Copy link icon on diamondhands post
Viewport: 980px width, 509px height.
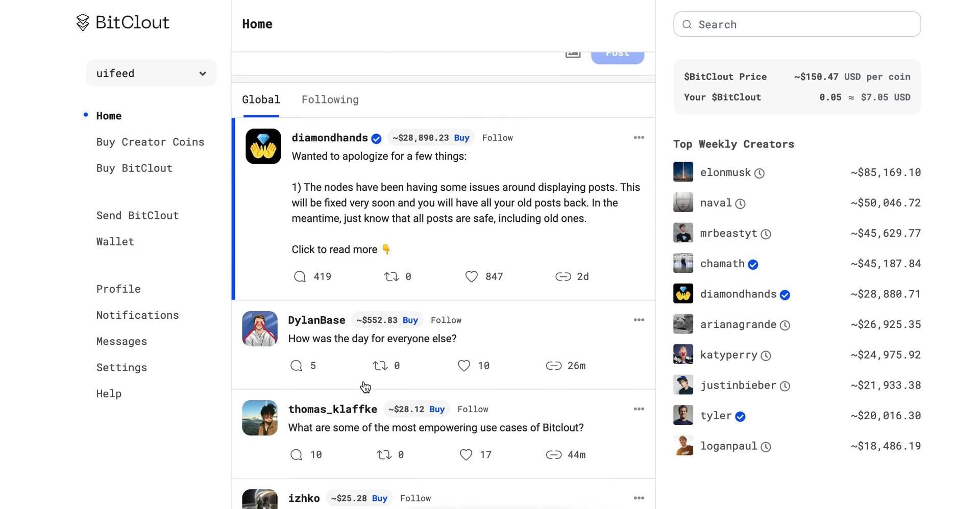[563, 276]
